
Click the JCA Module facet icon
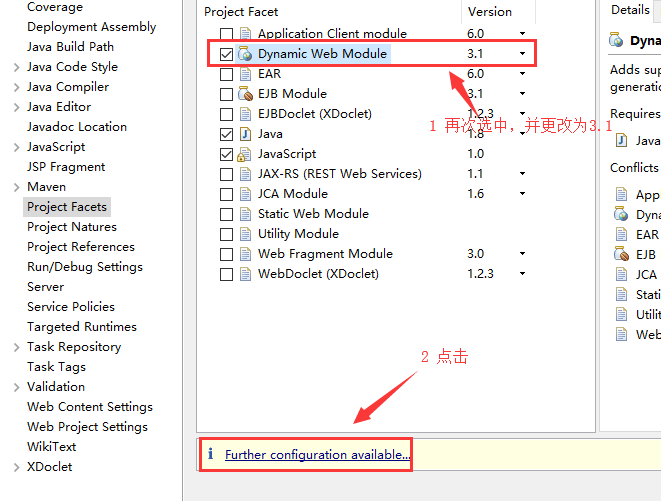(x=245, y=194)
